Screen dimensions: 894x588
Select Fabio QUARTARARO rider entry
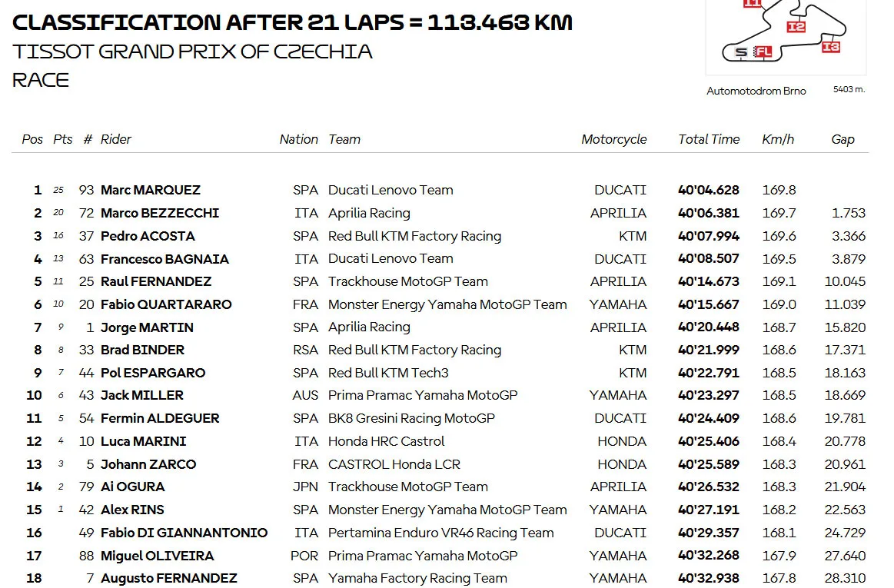(x=166, y=304)
